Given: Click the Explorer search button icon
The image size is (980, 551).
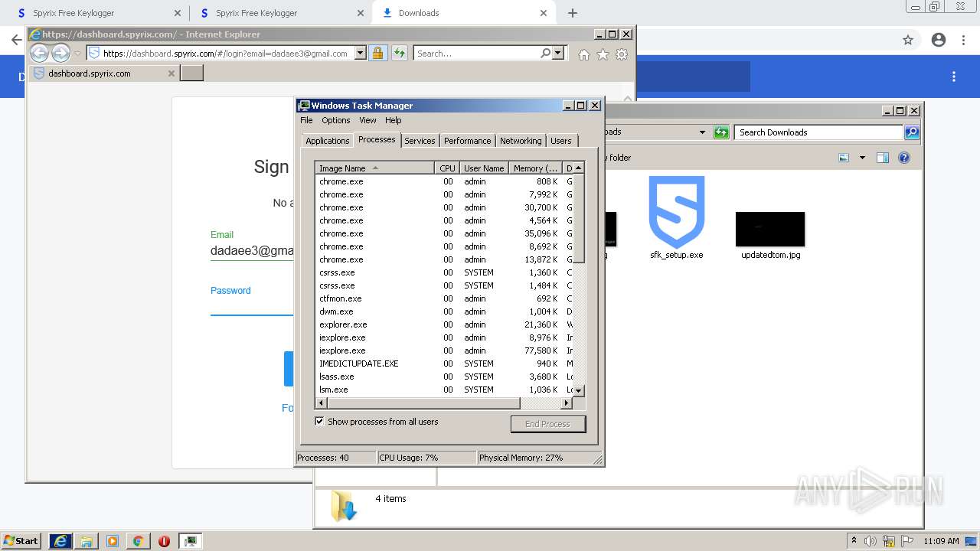Looking at the screenshot, I should pos(912,132).
